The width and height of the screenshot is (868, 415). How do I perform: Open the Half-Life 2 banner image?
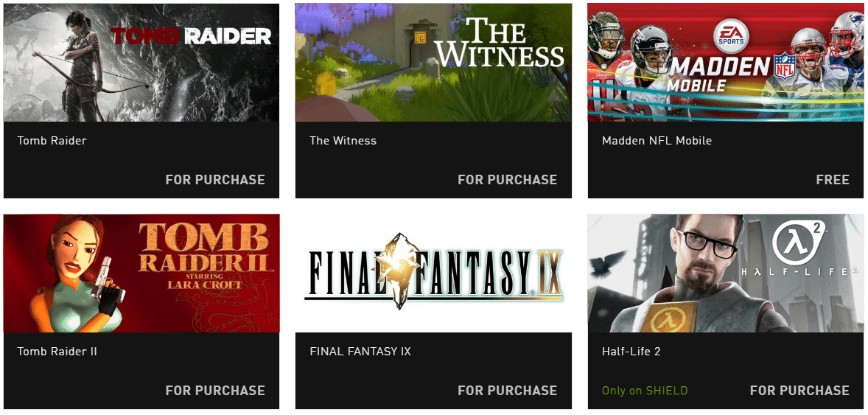click(726, 273)
